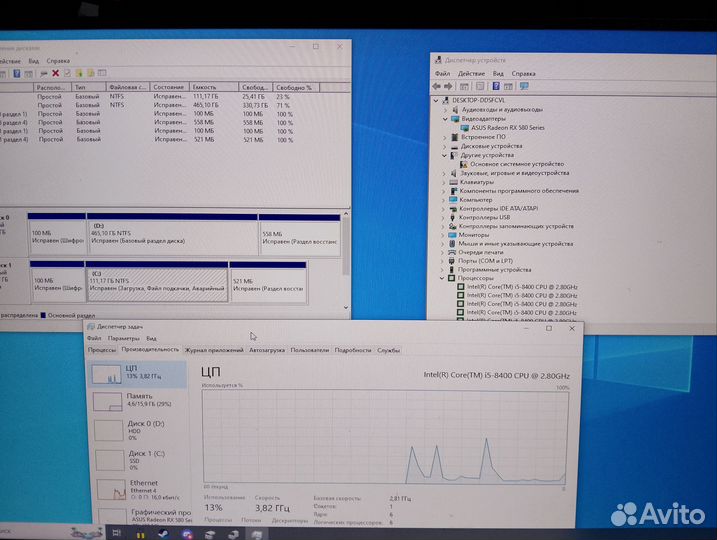The height and width of the screenshot is (540, 717).
Task: Expand the Дисковые устройства node
Action: [444, 146]
